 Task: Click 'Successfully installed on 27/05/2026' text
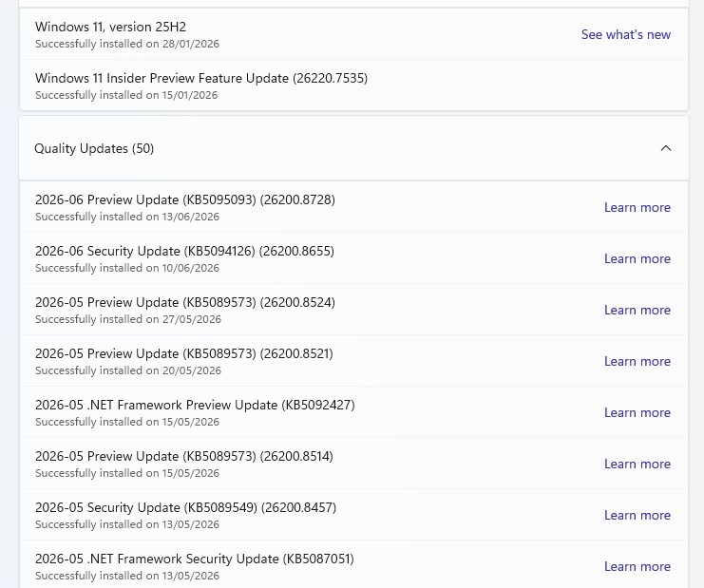coord(128,319)
